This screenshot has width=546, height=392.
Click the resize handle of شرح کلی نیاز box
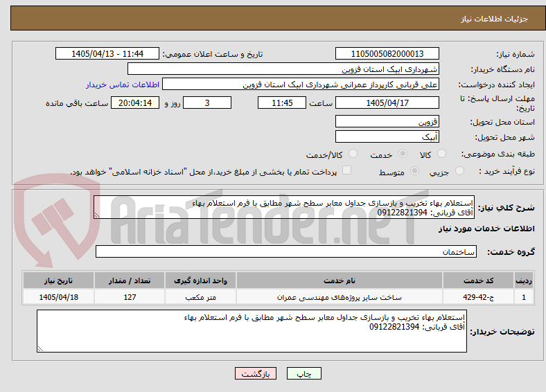[97, 215]
